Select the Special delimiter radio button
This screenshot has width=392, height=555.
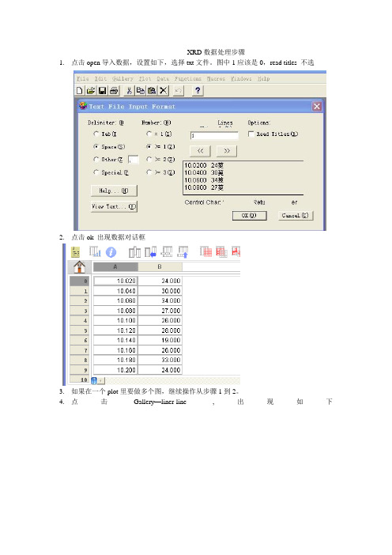(x=96, y=172)
